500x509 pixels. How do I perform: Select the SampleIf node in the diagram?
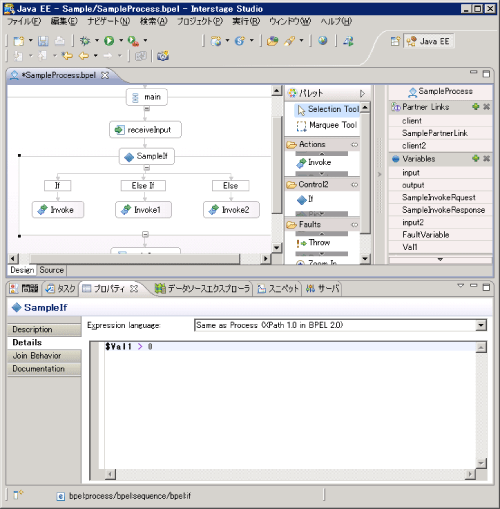click(147, 156)
